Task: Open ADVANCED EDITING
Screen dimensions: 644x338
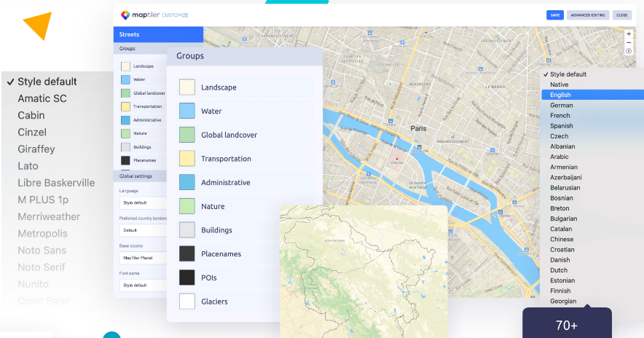Action: pos(588,15)
